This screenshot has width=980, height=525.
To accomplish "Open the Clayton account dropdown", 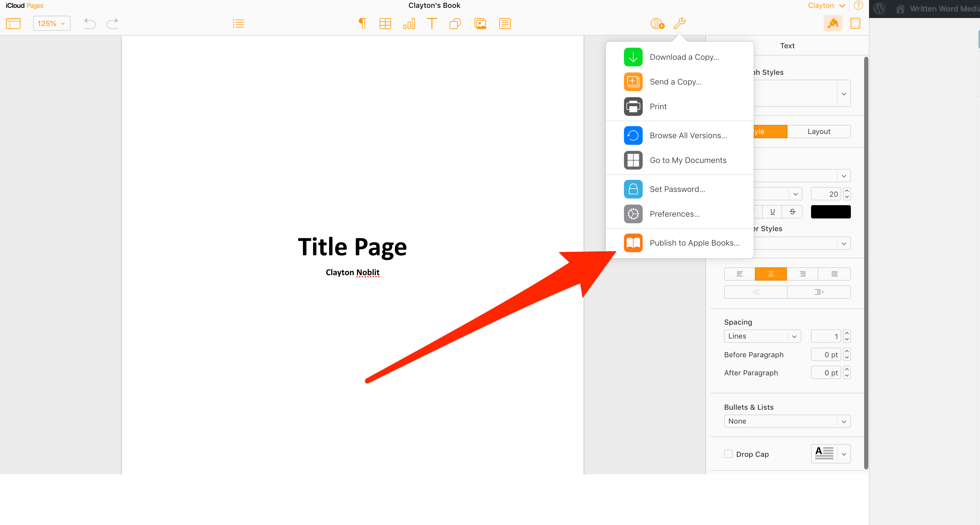I will pos(826,5).
